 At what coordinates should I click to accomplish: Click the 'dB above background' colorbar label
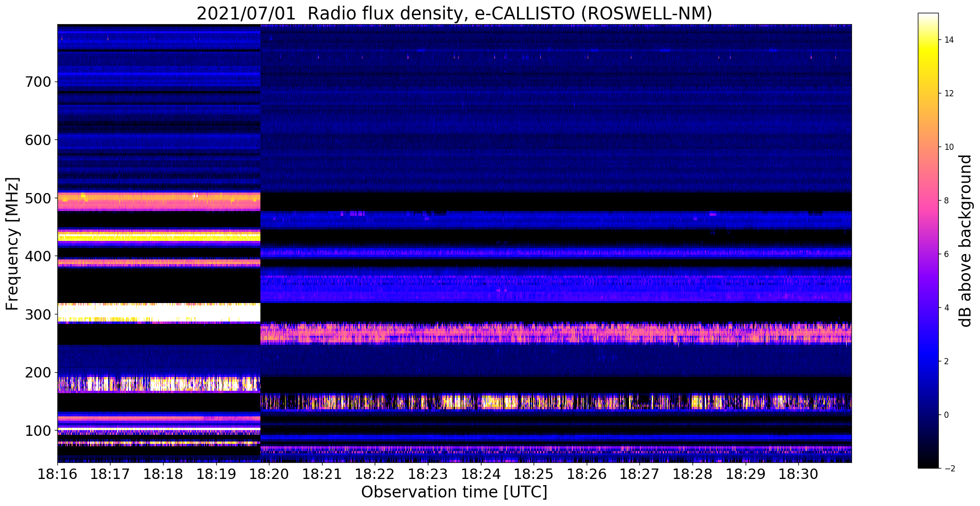966,241
